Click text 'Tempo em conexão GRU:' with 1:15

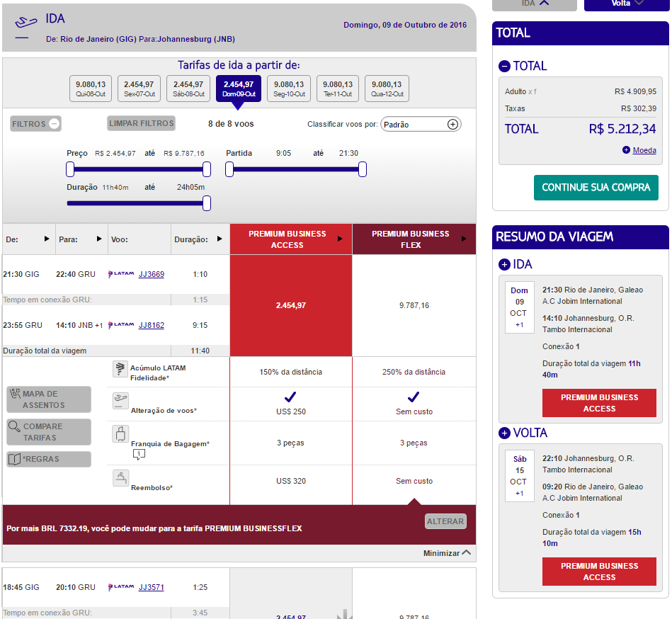coord(47,300)
